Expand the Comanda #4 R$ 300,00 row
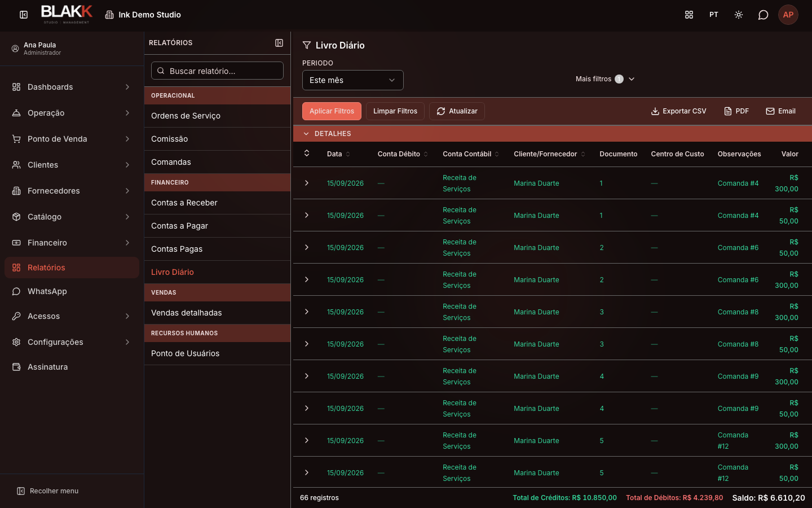The image size is (812, 508). 307,183
